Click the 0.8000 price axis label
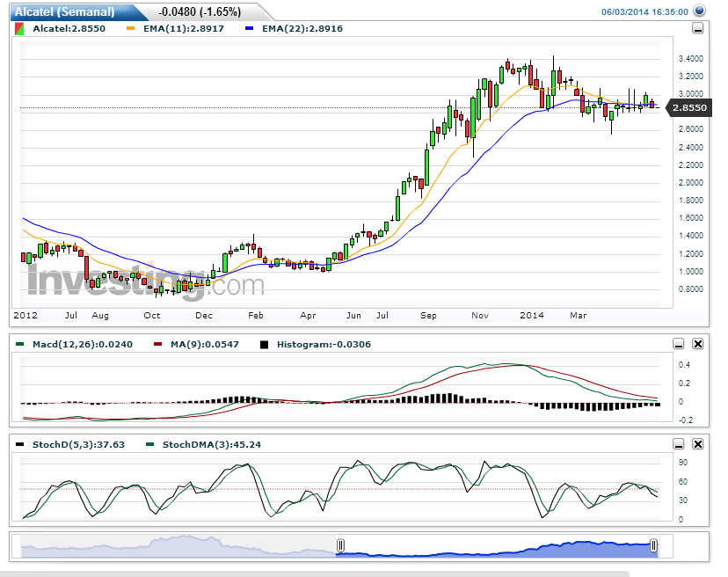 pyautogui.click(x=691, y=289)
